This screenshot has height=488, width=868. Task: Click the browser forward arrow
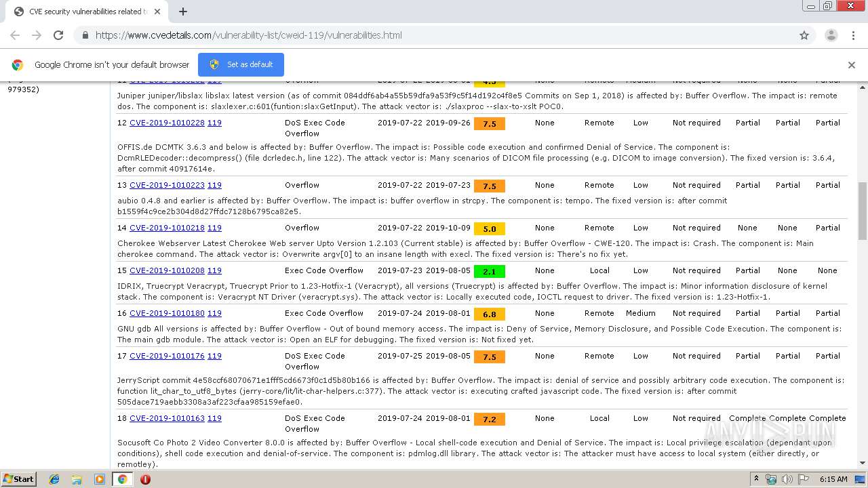[37, 35]
